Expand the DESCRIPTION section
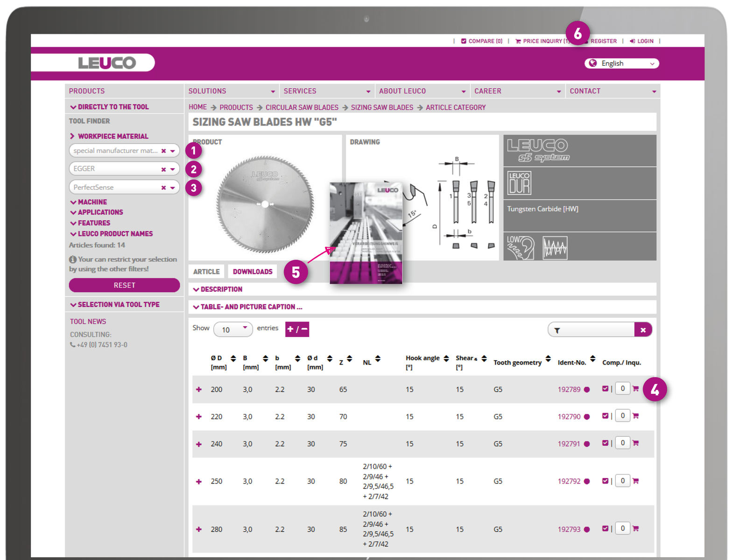Image resolution: width=732 pixels, height=560 pixels. pyautogui.click(x=218, y=289)
